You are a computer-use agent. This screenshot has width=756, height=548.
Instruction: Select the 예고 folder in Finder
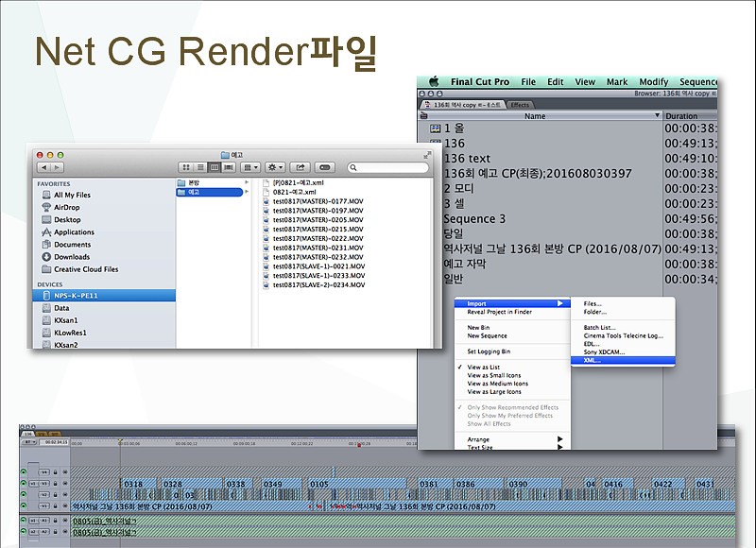point(209,193)
